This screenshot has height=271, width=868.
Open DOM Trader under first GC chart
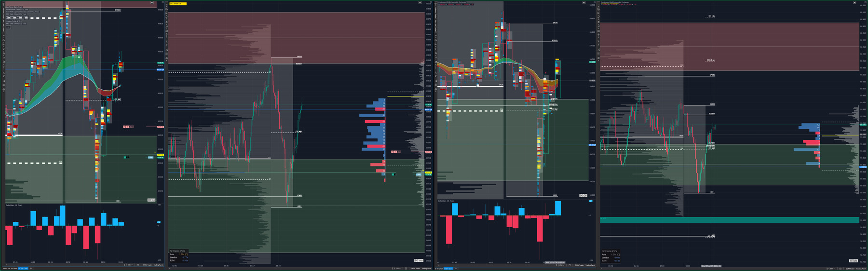pyautogui.click(x=147, y=265)
